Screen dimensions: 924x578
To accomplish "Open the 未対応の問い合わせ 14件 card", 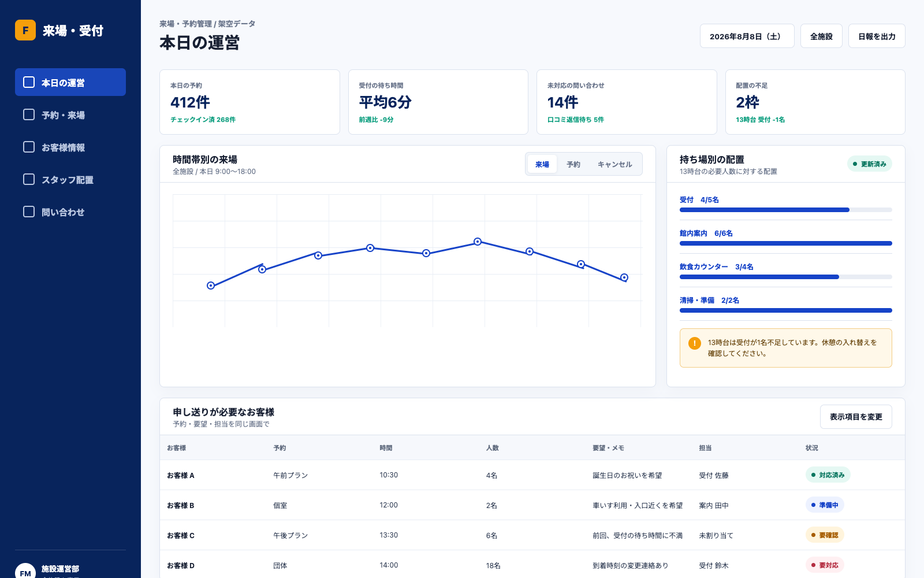I will coord(627,102).
